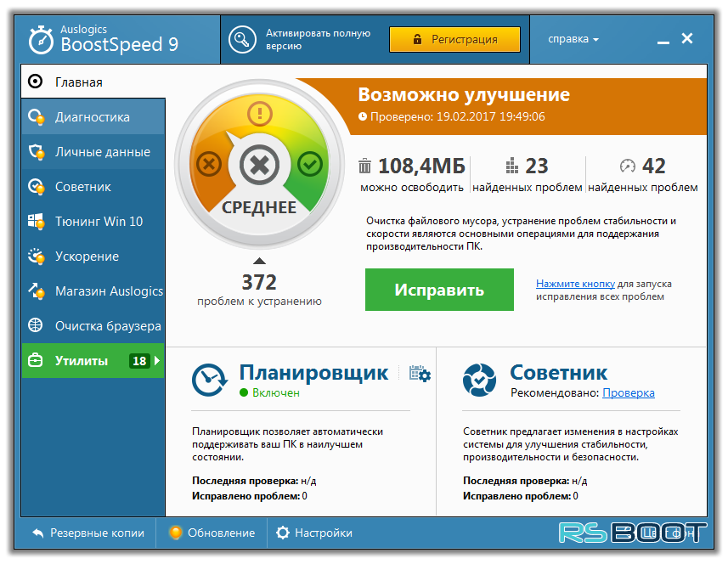Minimize the BoostSpeed window

(x=663, y=42)
